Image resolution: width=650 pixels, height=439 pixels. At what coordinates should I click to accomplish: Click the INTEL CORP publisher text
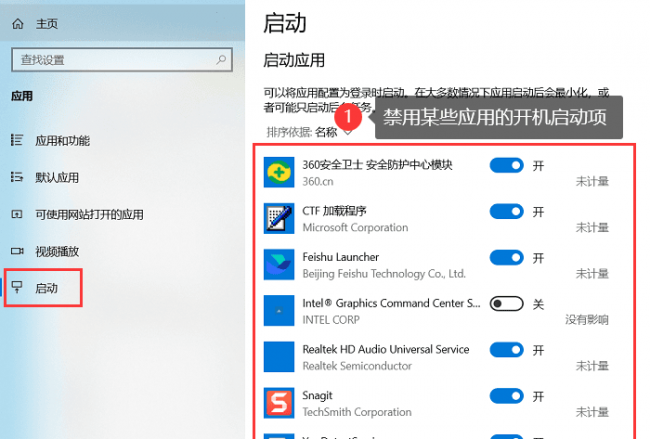pyautogui.click(x=331, y=320)
